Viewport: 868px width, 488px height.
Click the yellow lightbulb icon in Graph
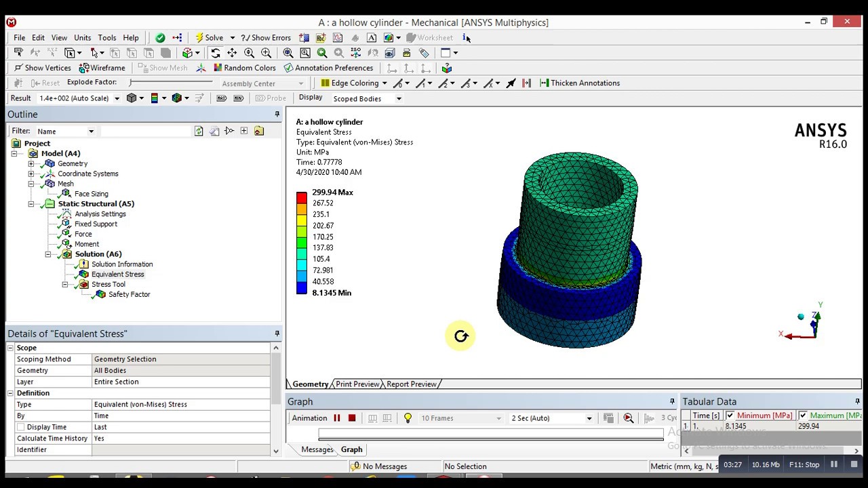[408, 418]
